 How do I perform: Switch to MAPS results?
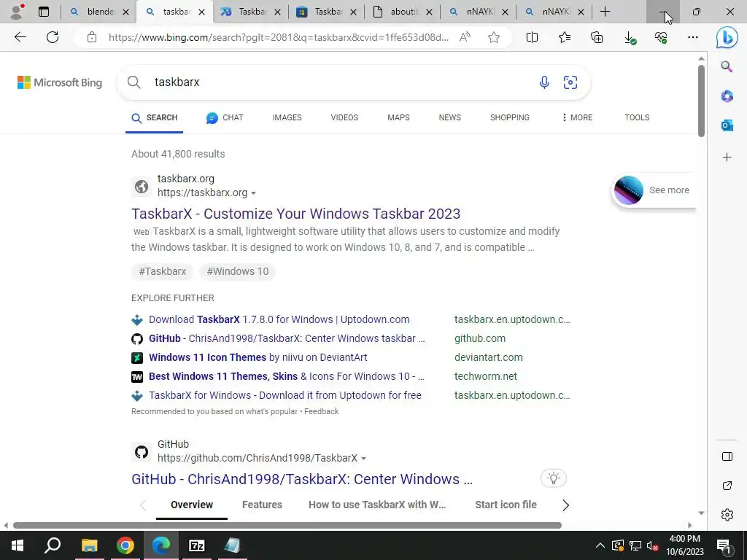(x=398, y=117)
